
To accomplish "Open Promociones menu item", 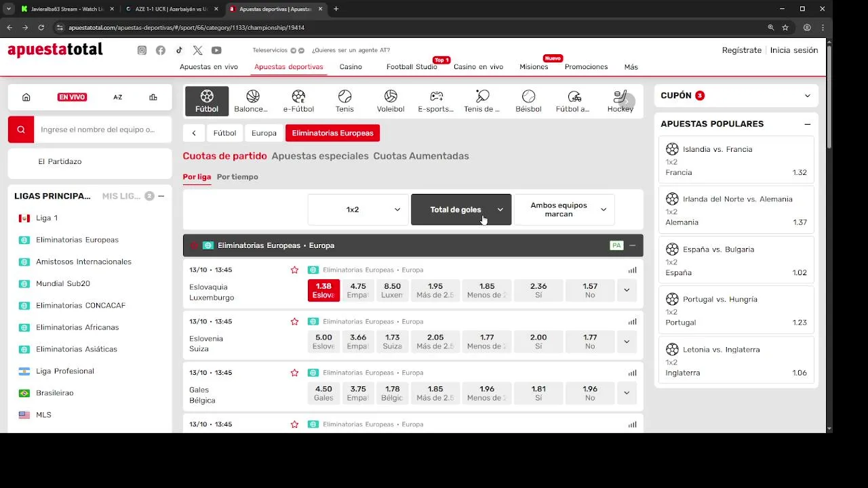I will click(x=586, y=67).
